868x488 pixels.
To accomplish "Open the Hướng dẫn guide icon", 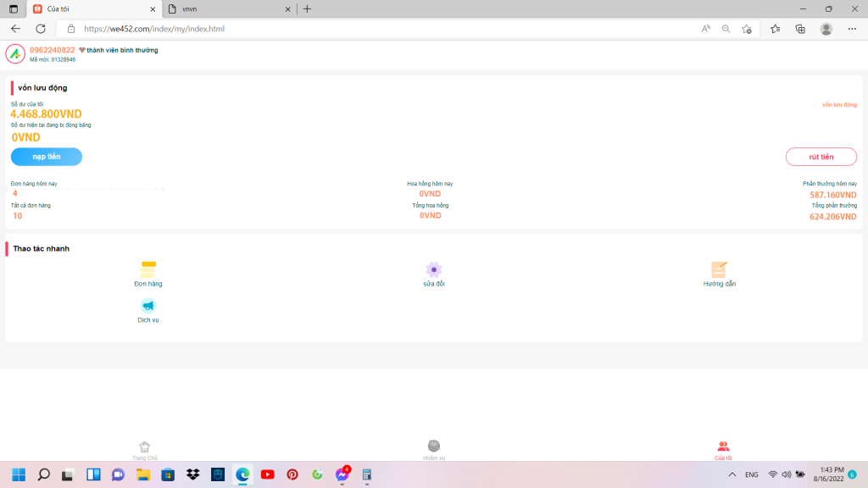I will coord(719,269).
